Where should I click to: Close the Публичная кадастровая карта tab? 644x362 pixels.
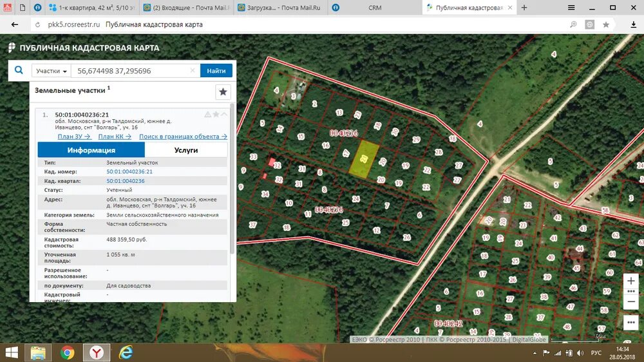[x=510, y=8]
